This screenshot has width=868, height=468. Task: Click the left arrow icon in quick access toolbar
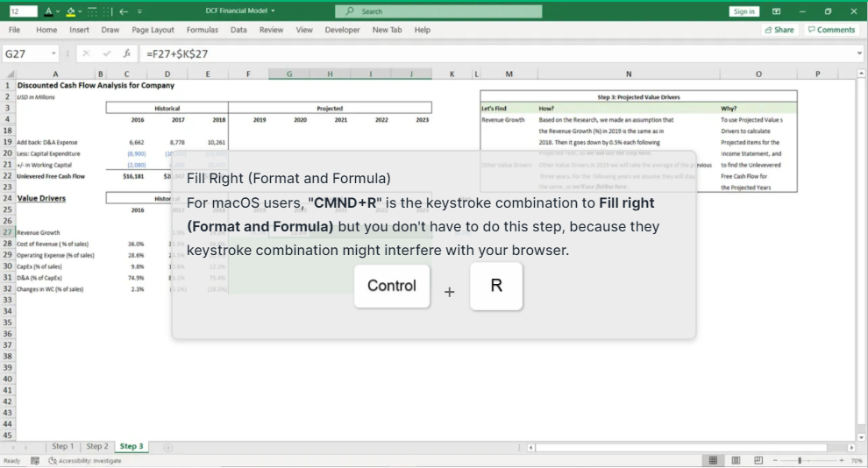[124, 11]
